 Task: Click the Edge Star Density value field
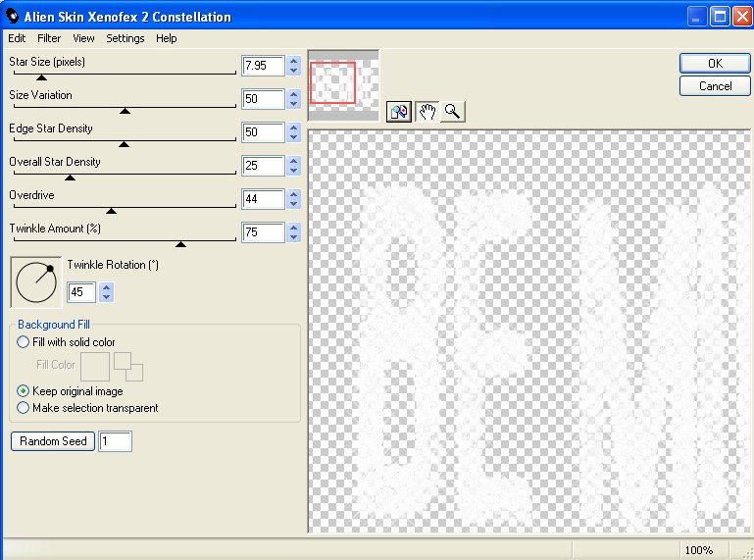pos(263,132)
